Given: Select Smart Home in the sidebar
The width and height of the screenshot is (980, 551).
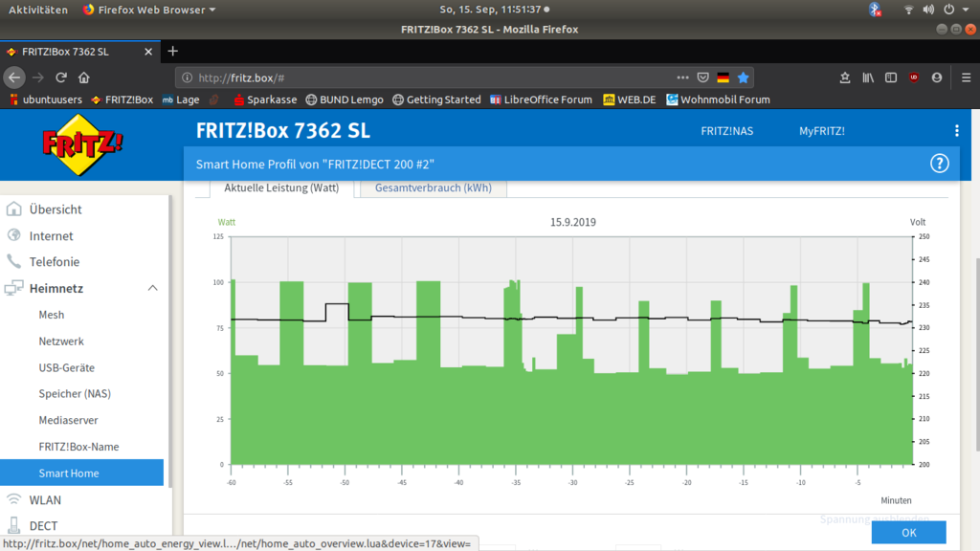Looking at the screenshot, I should [x=82, y=473].
